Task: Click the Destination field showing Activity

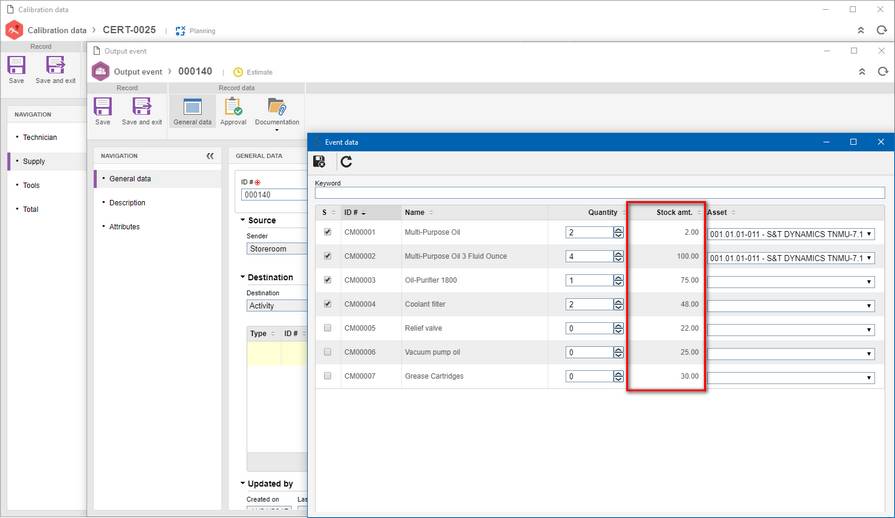Action: (x=277, y=306)
